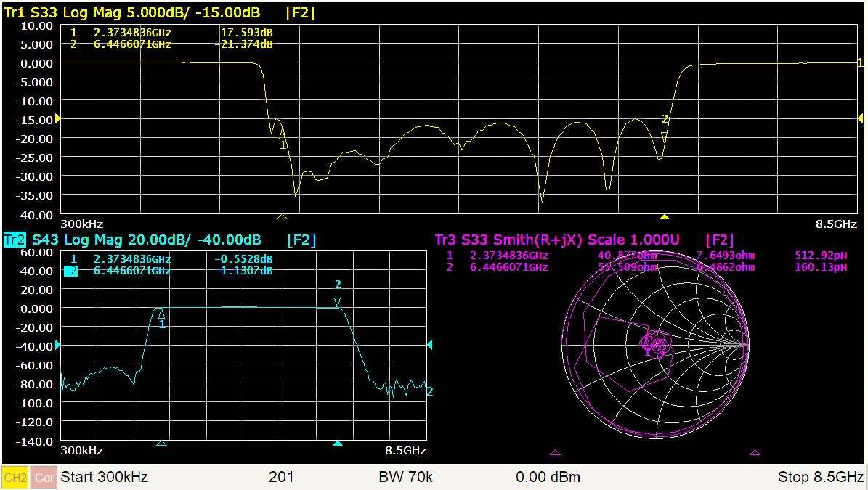Click the 201 sweep points value

(x=281, y=477)
